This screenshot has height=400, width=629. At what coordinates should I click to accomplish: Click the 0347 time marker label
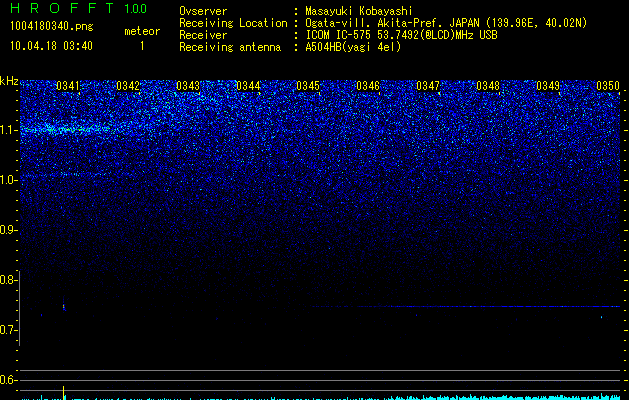point(428,86)
